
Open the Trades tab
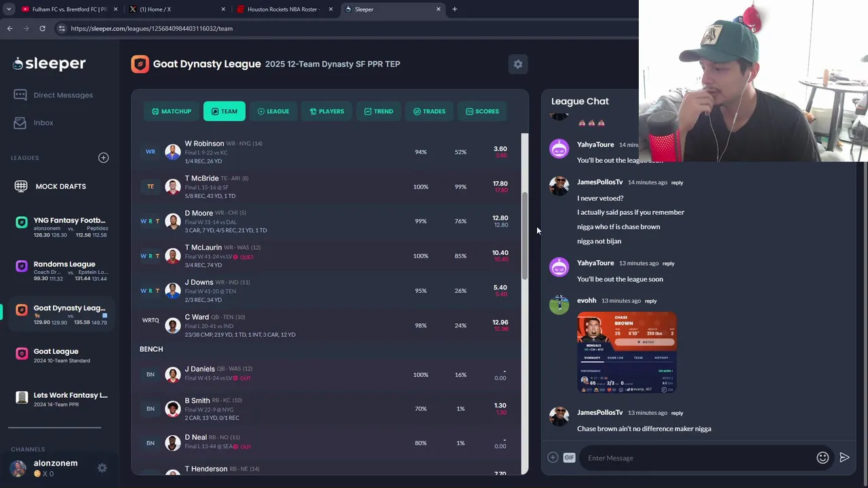pyautogui.click(x=429, y=111)
